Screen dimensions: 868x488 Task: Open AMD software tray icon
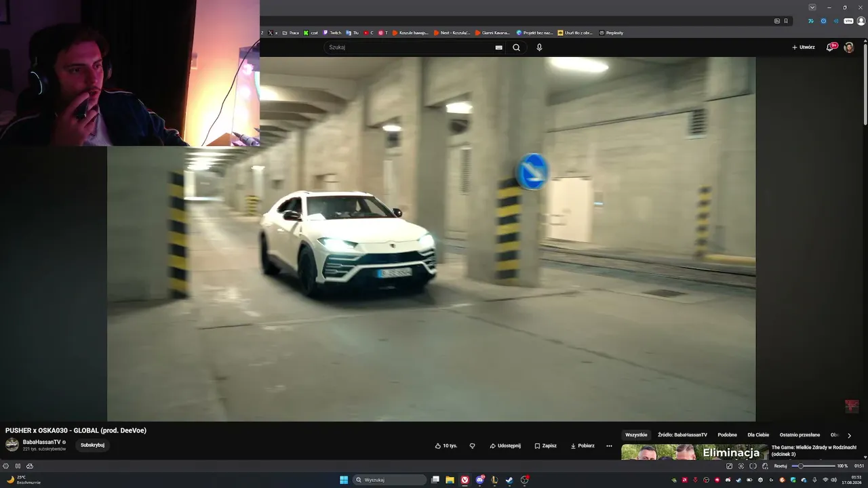(x=684, y=480)
